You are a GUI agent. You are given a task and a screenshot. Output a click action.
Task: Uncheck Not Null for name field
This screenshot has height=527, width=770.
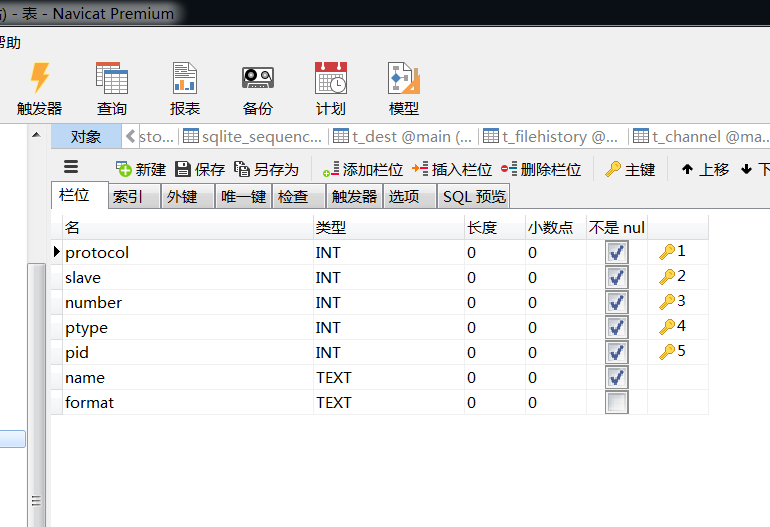(x=617, y=378)
